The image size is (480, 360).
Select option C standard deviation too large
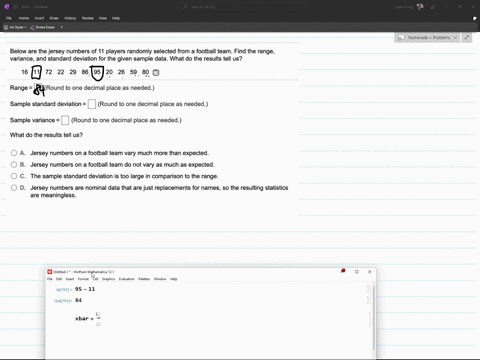pos(14,176)
